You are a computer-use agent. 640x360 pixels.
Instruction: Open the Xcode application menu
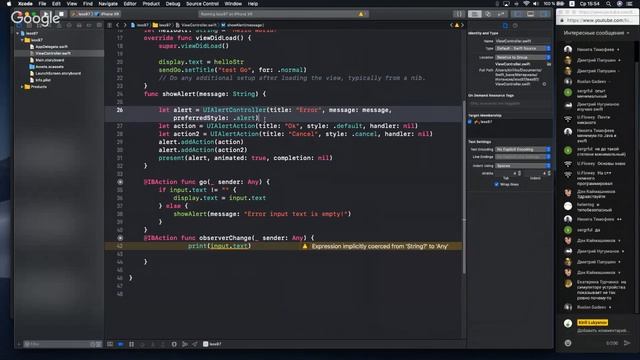[25, 4]
